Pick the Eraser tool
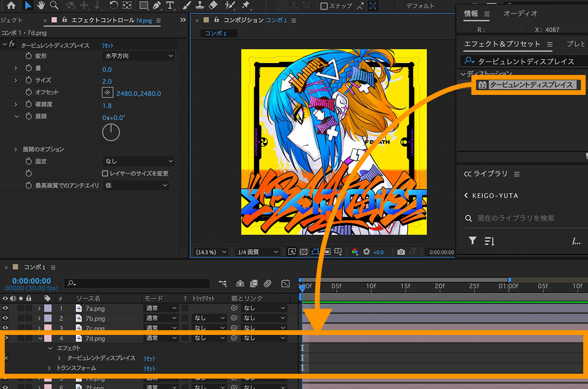 click(213, 6)
